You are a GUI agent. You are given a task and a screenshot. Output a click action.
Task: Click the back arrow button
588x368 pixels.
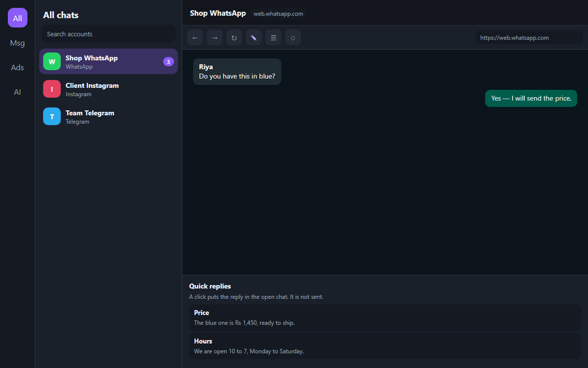click(195, 37)
